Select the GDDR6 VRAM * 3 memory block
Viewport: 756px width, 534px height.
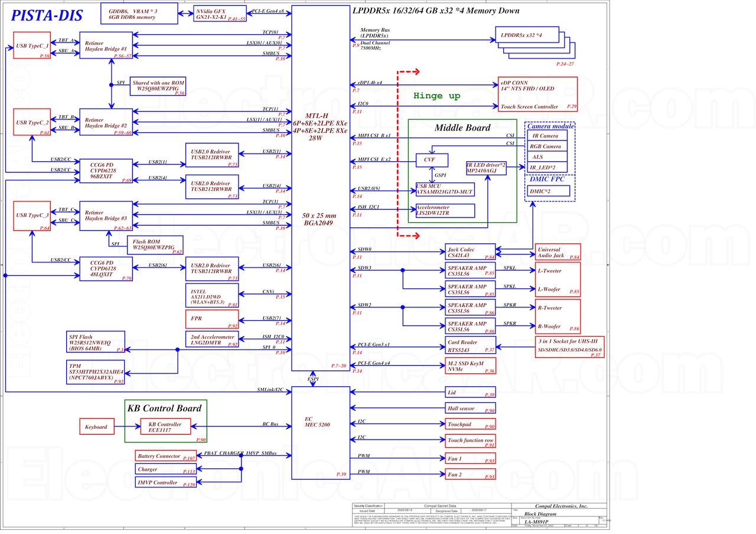click(x=139, y=14)
